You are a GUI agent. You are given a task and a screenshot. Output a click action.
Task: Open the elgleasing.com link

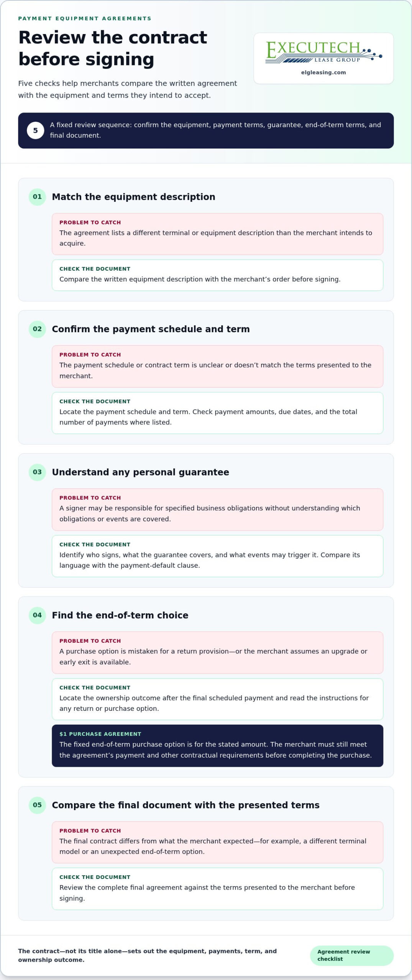coord(323,72)
